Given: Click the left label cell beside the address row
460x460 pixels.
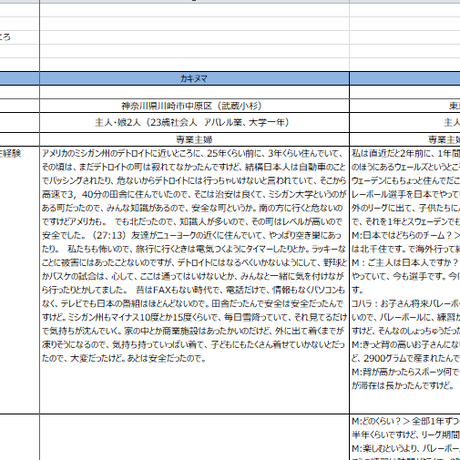Looking at the screenshot, I should pos(19,106).
